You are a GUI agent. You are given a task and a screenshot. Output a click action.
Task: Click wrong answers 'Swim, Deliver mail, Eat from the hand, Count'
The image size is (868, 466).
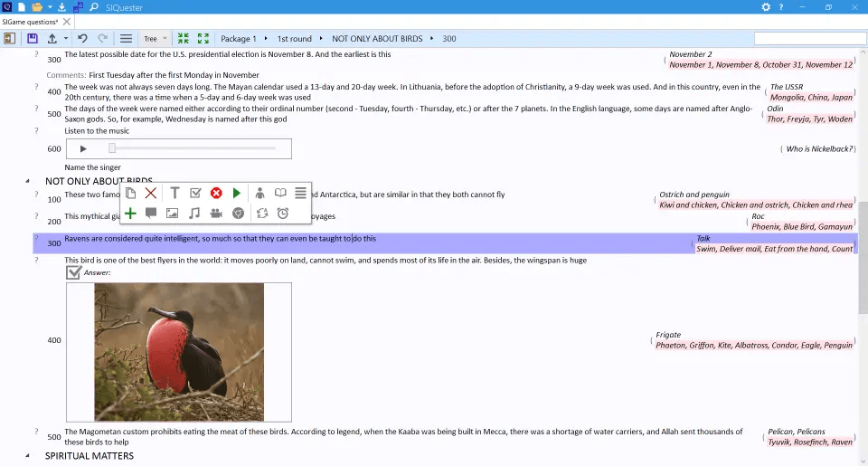tap(774, 249)
